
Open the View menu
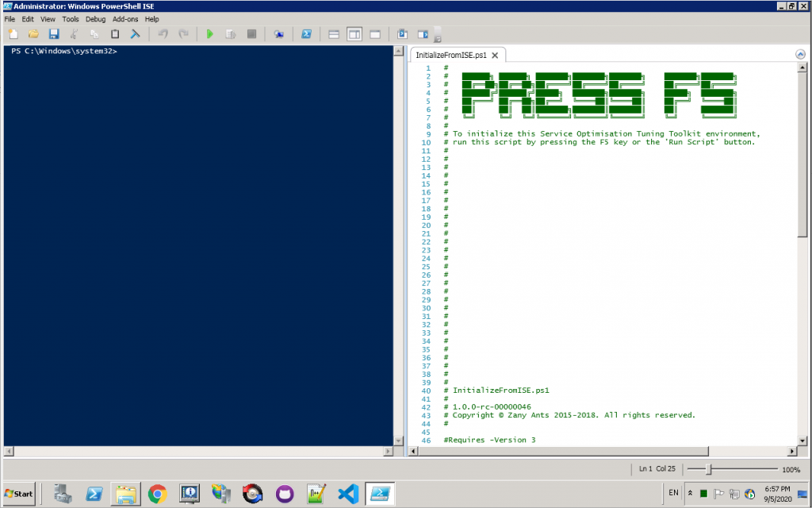coord(48,19)
